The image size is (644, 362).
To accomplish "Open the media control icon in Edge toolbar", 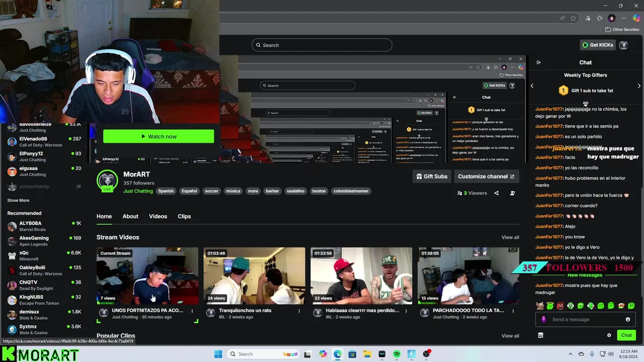I will (x=588, y=18).
